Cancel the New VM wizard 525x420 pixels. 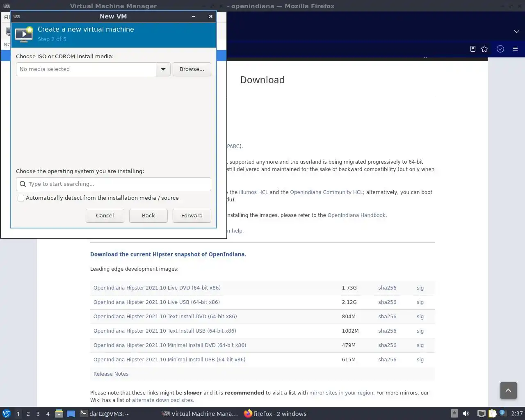tap(105, 216)
